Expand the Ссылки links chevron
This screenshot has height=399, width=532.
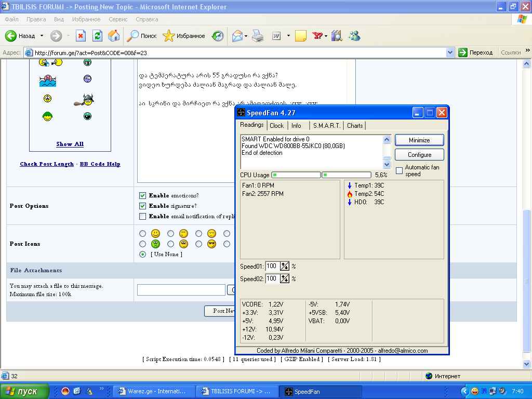(527, 50)
